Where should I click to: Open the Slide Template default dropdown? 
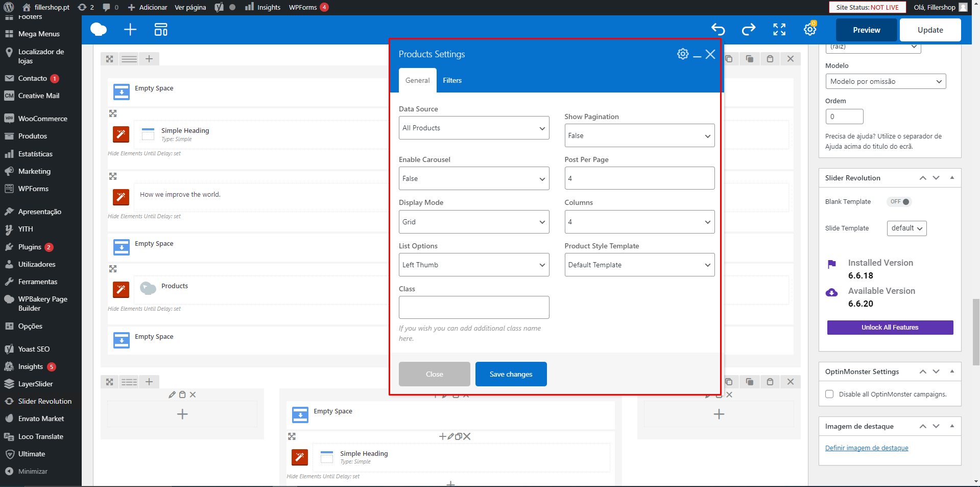[x=907, y=228]
